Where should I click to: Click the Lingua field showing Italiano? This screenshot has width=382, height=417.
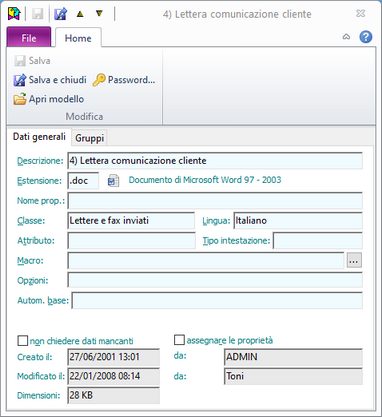[x=298, y=221]
